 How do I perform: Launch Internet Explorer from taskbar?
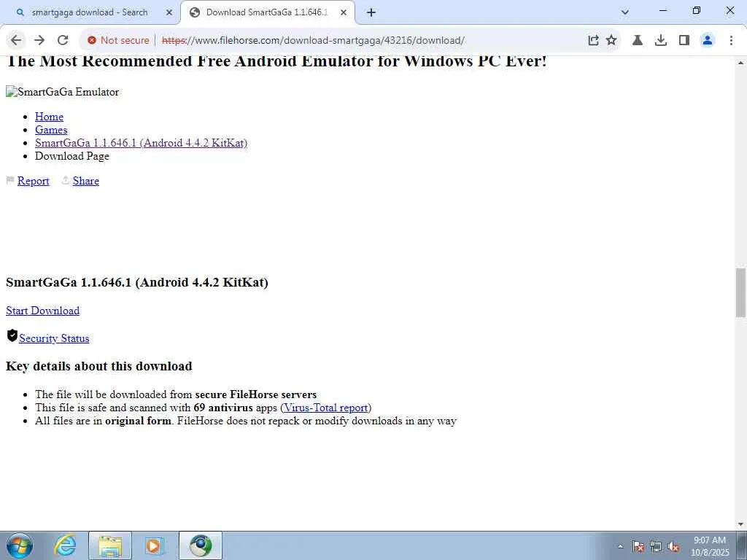click(x=64, y=545)
